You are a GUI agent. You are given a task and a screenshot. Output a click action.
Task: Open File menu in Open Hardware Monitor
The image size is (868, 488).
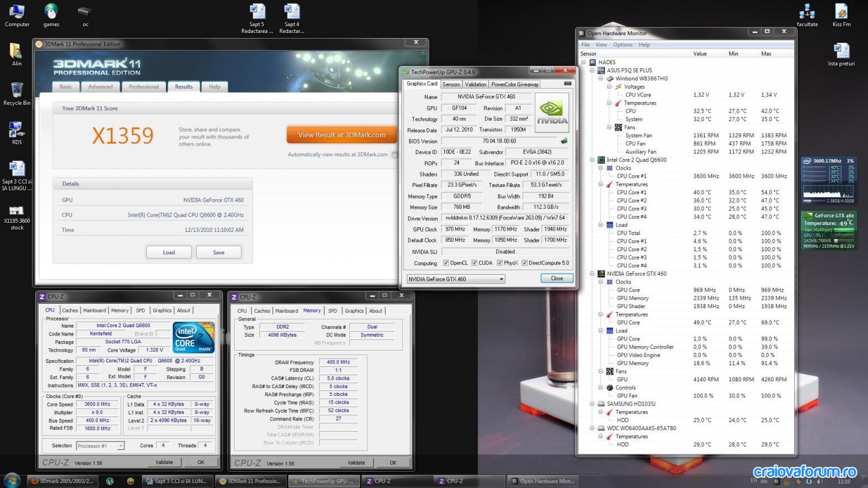click(585, 45)
